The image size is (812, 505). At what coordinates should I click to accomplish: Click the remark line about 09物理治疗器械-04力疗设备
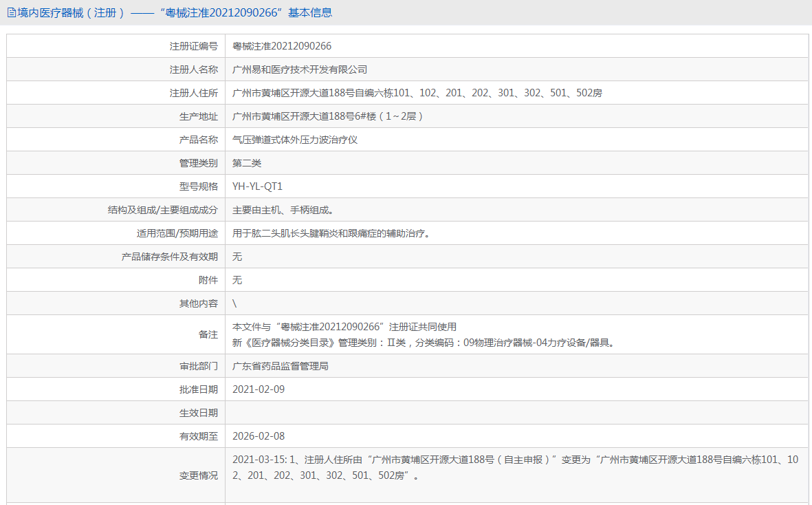pyautogui.click(x=425, y=343)
